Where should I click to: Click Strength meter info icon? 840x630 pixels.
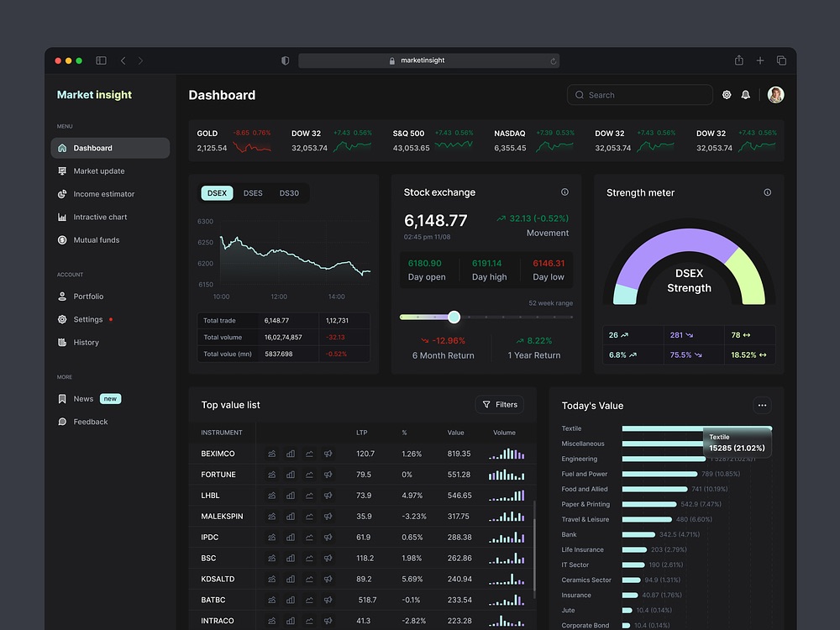pyautogui.click(x=767, y=192)
